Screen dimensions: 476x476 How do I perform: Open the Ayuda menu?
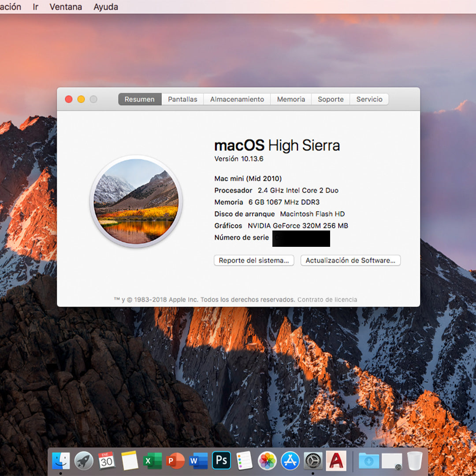tap(105, 7)
